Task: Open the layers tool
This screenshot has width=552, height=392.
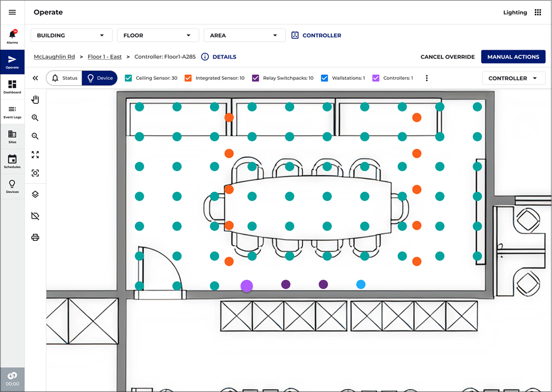Action: point(35,194)
